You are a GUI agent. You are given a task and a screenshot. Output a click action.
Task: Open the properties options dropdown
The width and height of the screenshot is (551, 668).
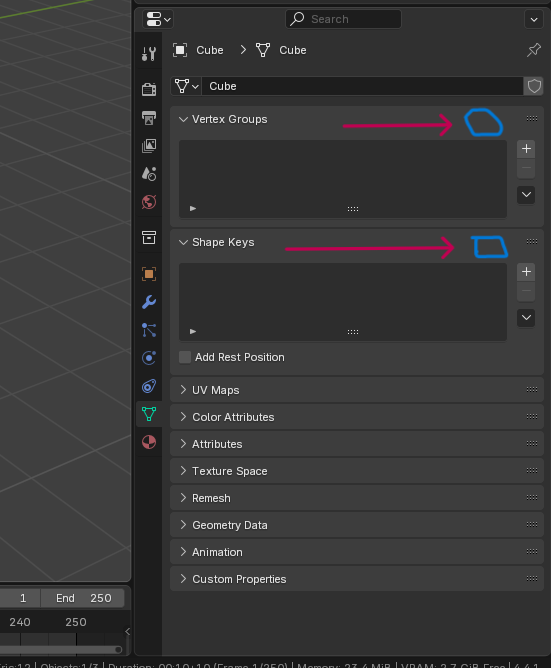point(534,20)
